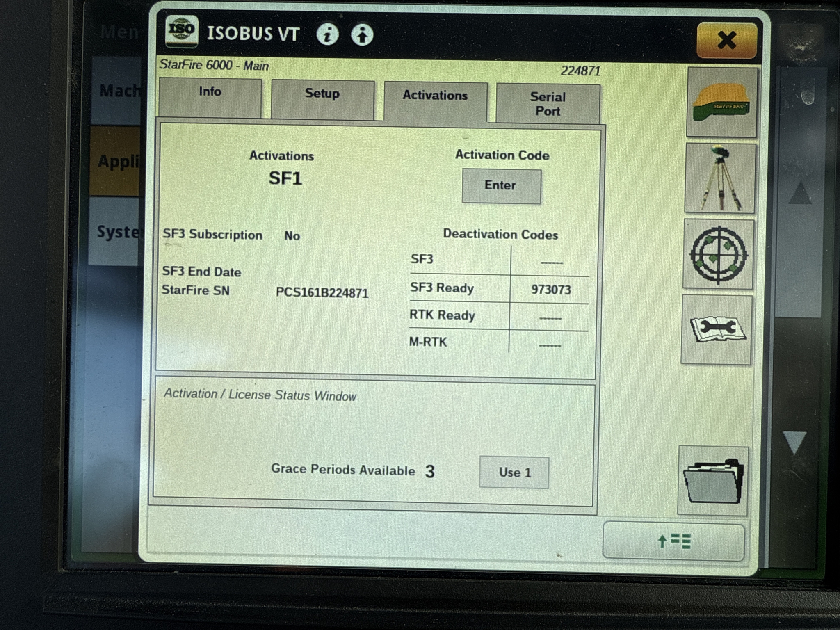Click the 'SF3 End Date' label
Screen dimensions: 840x630
pos(201,272)
